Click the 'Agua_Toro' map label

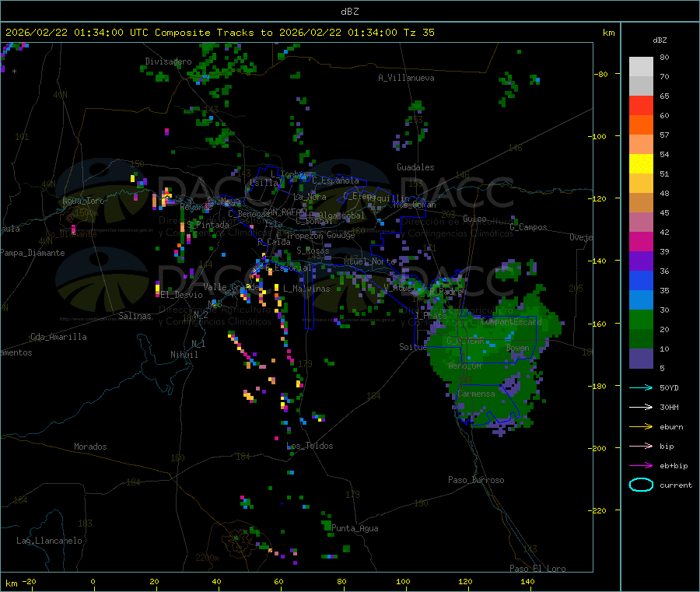83,201
